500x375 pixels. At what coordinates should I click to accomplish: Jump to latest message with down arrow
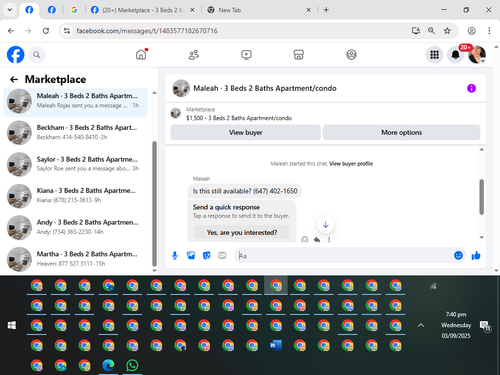(325, 225)
